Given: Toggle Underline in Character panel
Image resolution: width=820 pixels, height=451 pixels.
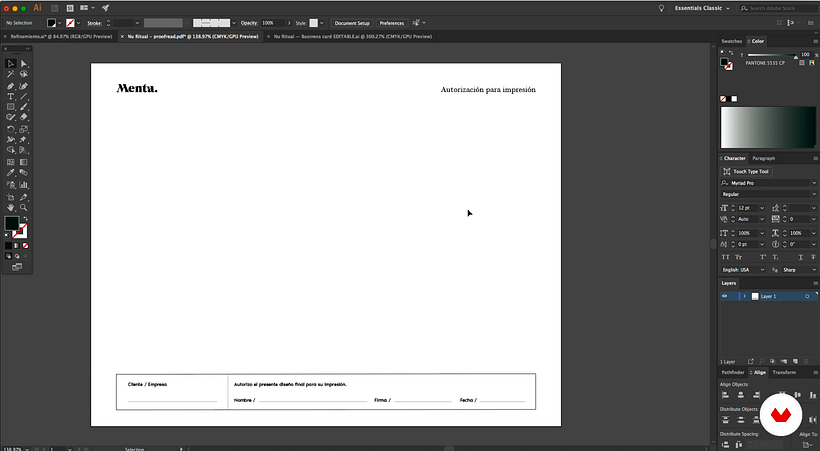Looking at the screenshot, I should click(x=800, y=257).
